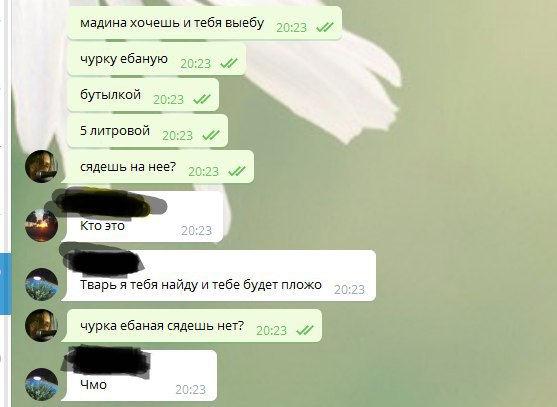Select the "5 литровой" message bubble
Screen dimensions: 557x407
coord(147,131)
